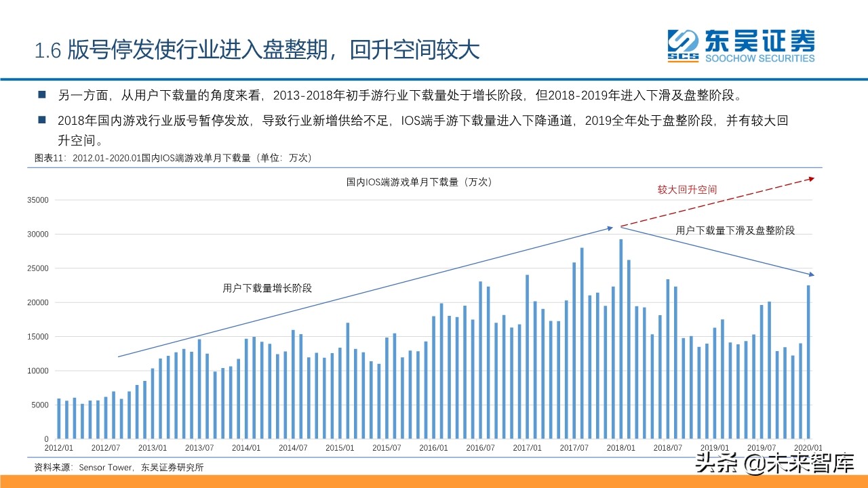This screenshot has height=488, width=868.
Task: Click the 2013/01 x-axis label
Action: pyautogui.click(x=153, y=448)
